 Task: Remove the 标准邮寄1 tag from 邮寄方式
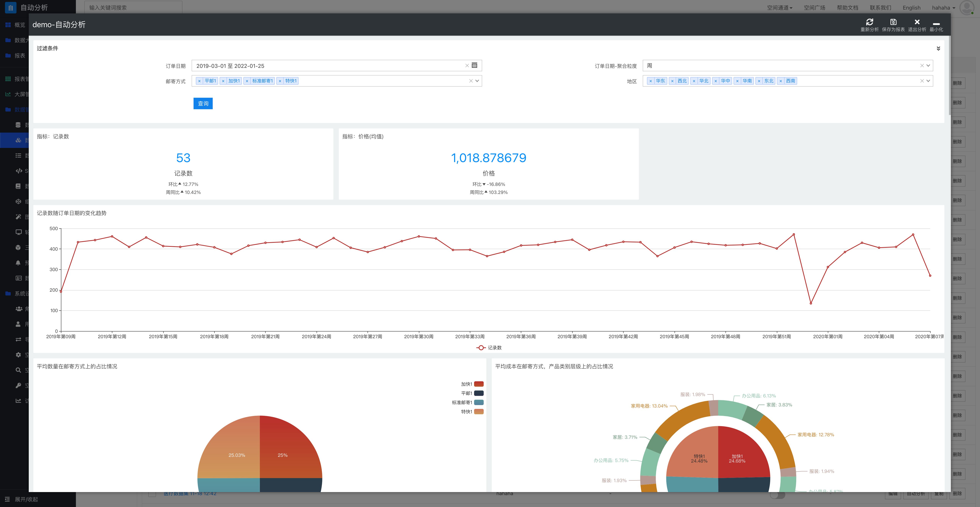tap(247, 81)
